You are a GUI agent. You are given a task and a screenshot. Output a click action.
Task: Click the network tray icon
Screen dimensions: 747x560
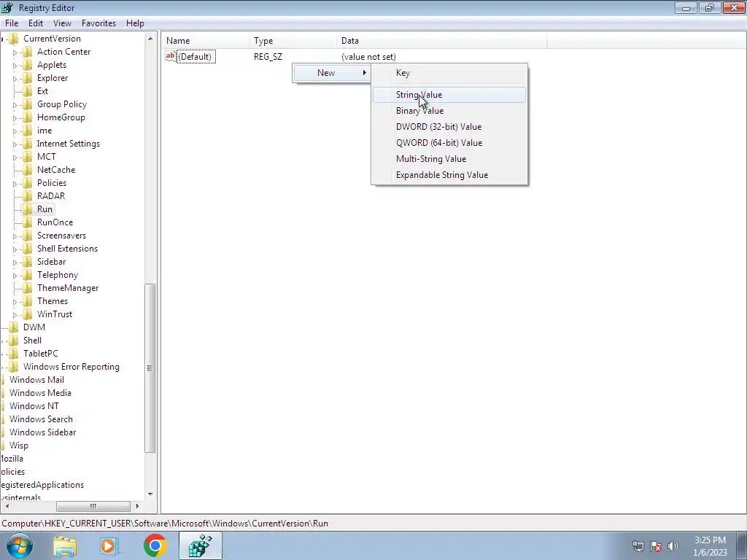[638, 546]
